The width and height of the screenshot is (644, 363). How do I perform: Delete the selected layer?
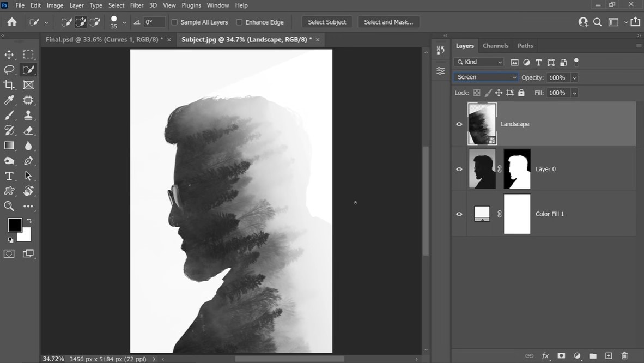click(624, 355)
